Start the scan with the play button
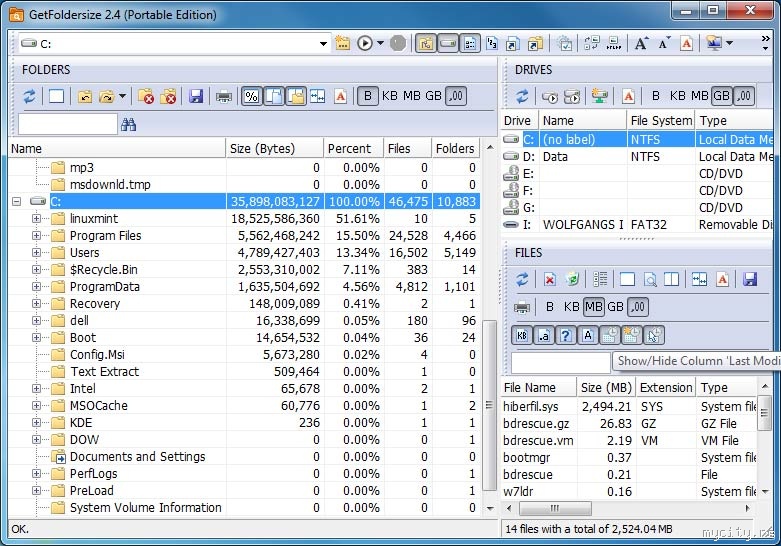The height and width of the screenshot is (546, 781). click(365, 43)
